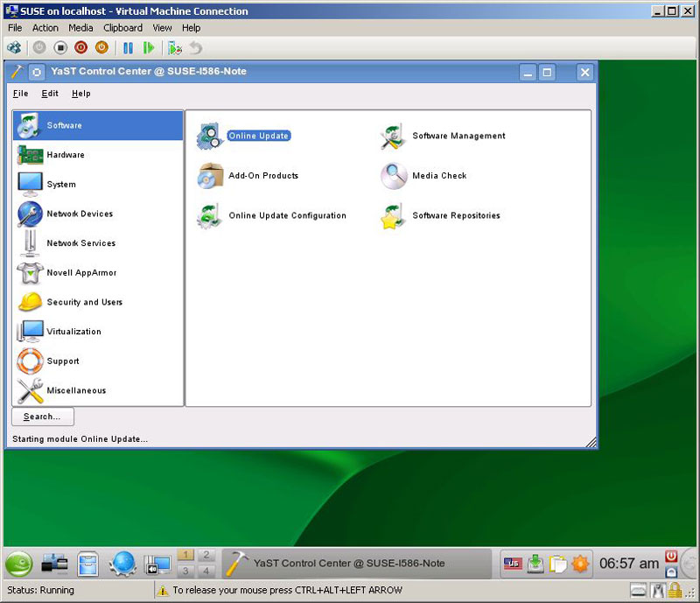
Task: Select the Support category
Action: 98,361
